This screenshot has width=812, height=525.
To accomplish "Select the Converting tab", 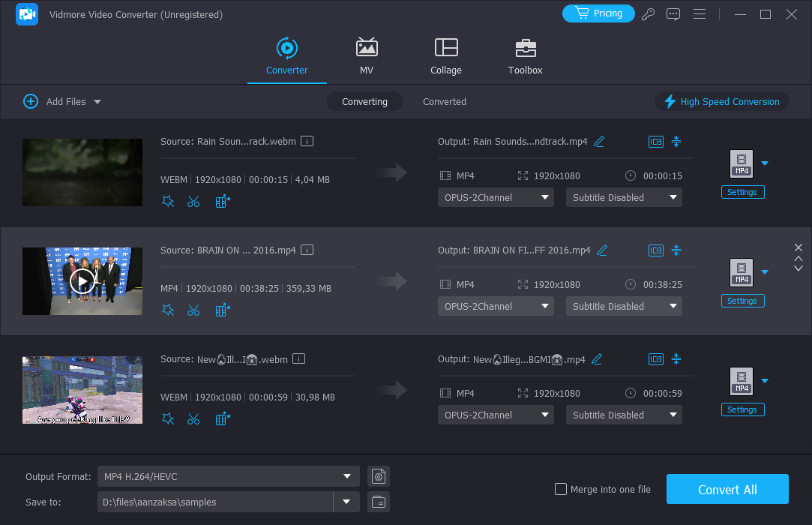I will 364,101.
